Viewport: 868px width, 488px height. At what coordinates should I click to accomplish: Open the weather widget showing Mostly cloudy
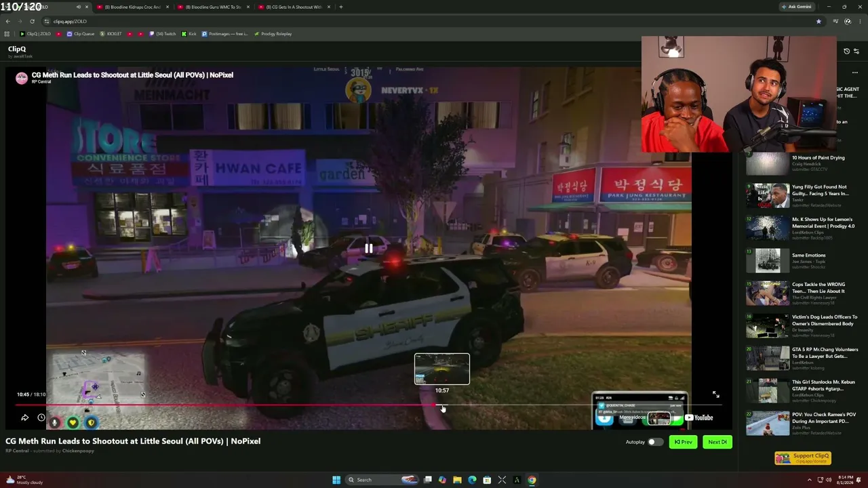[24, 480]
